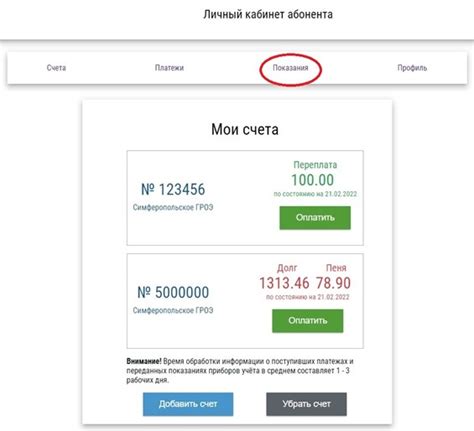Click Симферопольское ГРОЗ under account 123456

pyautogui.click(x=173, y=207)
